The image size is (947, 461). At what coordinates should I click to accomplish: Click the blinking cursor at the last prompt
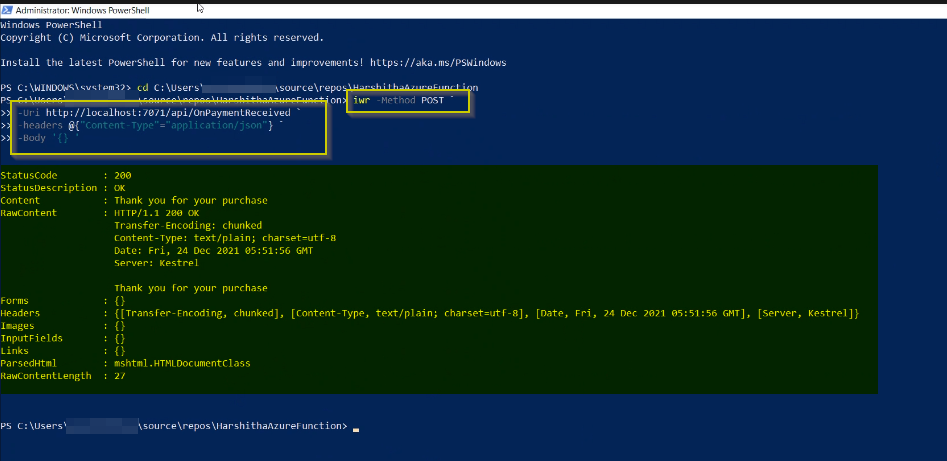pos(356,430)
